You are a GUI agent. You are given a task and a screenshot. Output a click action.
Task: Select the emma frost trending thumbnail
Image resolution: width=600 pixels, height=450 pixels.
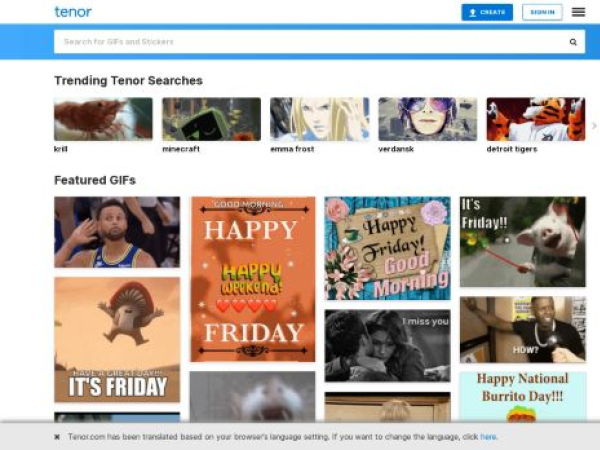tap(319, 119)
